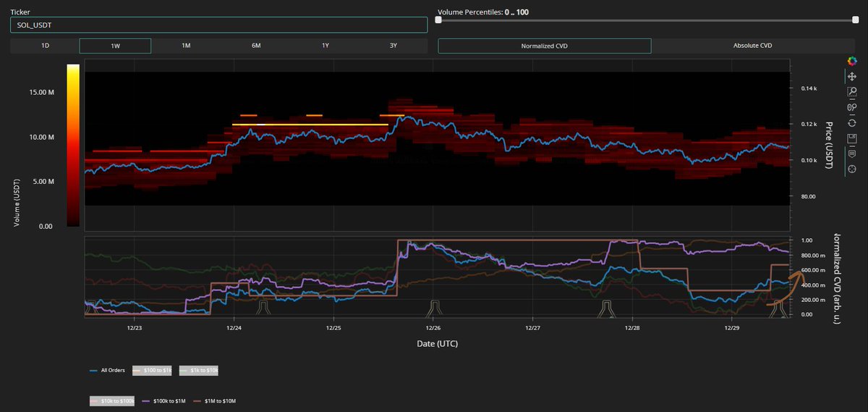The width and height of the screenshot is (868, 412).
Task: Toggle the $1k to $10k legend entry
Action: pos(199,370)
